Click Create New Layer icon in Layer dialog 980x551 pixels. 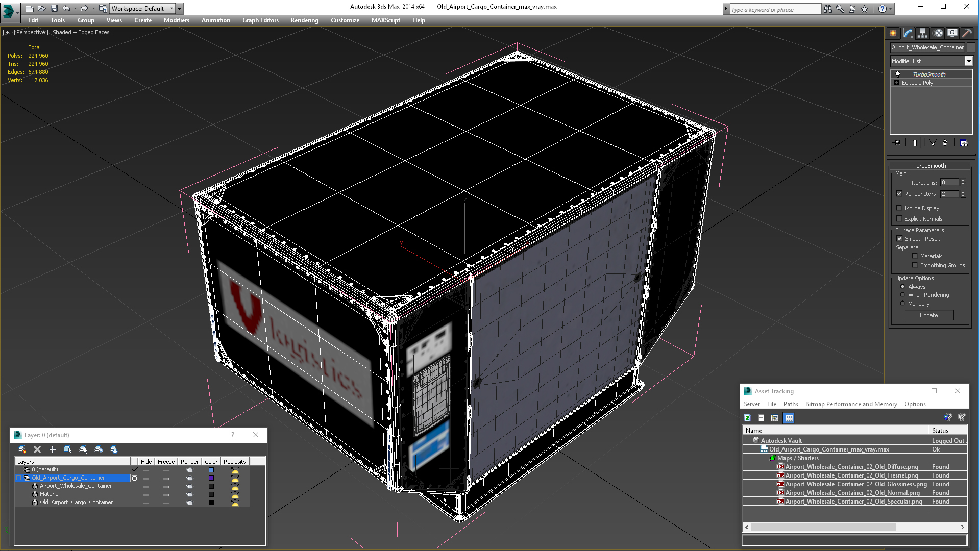click(22, 449)
